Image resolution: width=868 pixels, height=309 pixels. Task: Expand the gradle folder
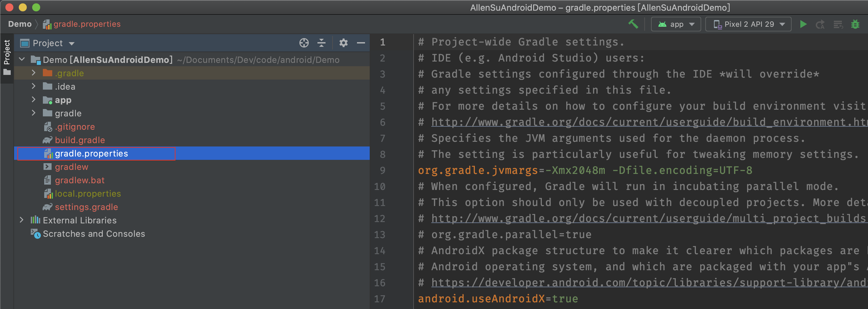coord(33,113)
